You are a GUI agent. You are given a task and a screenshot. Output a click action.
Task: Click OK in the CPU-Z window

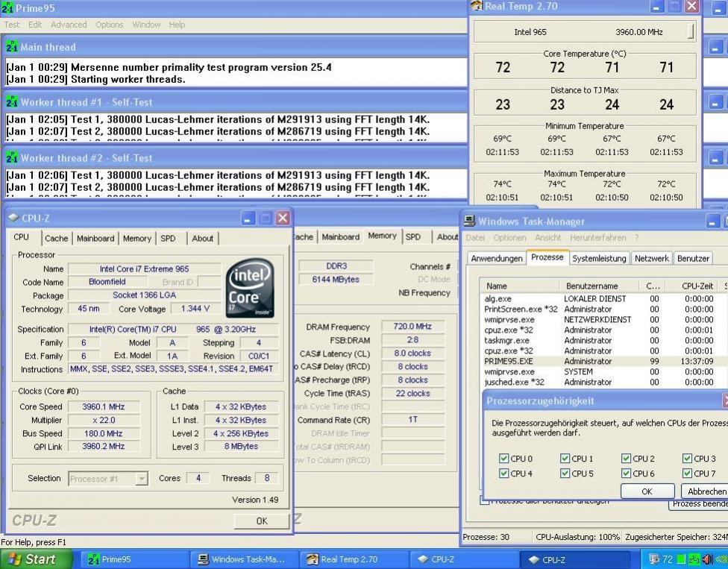click(262, 521)
